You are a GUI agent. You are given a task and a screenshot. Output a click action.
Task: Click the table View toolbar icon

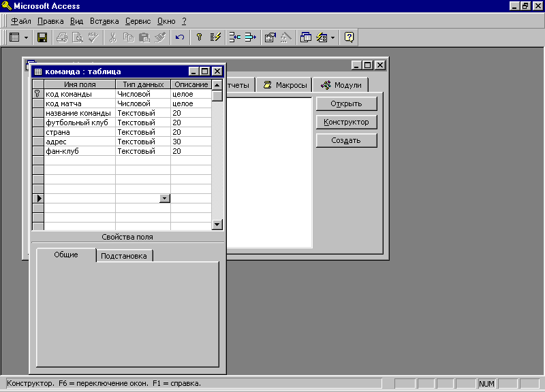(14, 37)
